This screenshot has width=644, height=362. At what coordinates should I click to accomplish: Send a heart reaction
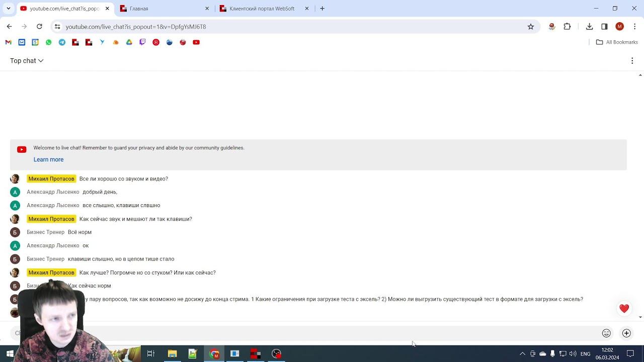tap(624, 309)
